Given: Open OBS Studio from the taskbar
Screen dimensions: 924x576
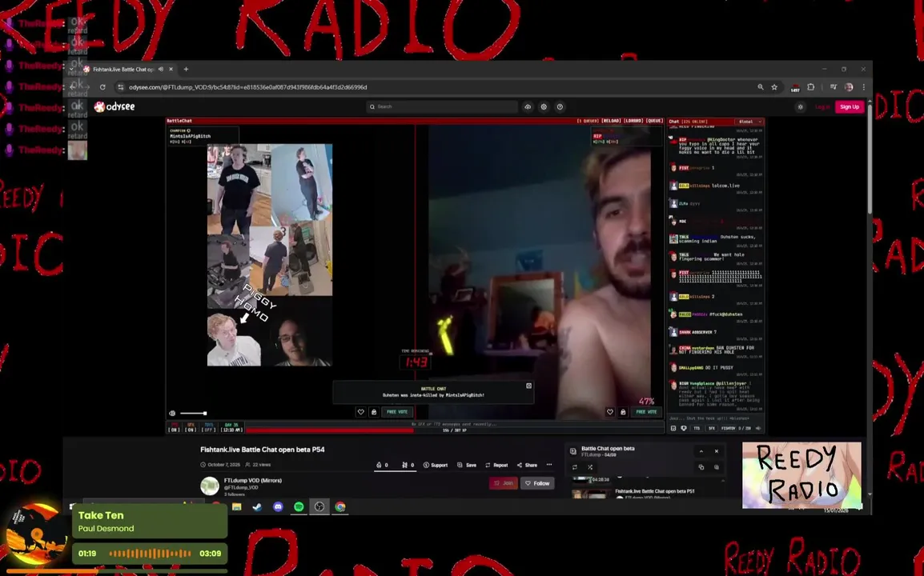Looking at the screenshot, I should coord(319,506).
